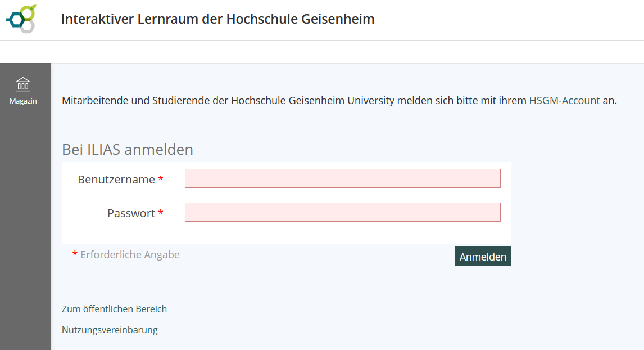Click the Erforderliche Angabe note text

pyautogui.click(x=130, y=254)
